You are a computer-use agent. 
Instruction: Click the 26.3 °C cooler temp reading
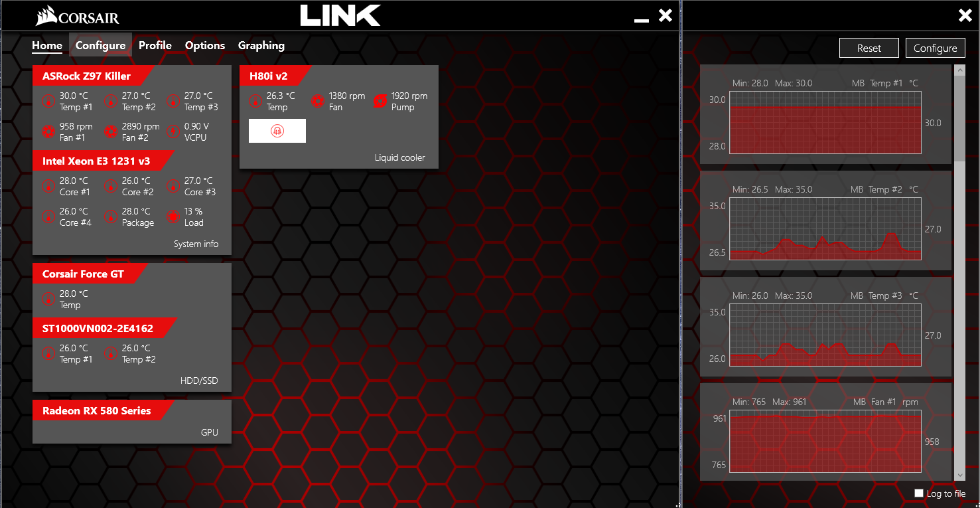click(x=281, y=96)
